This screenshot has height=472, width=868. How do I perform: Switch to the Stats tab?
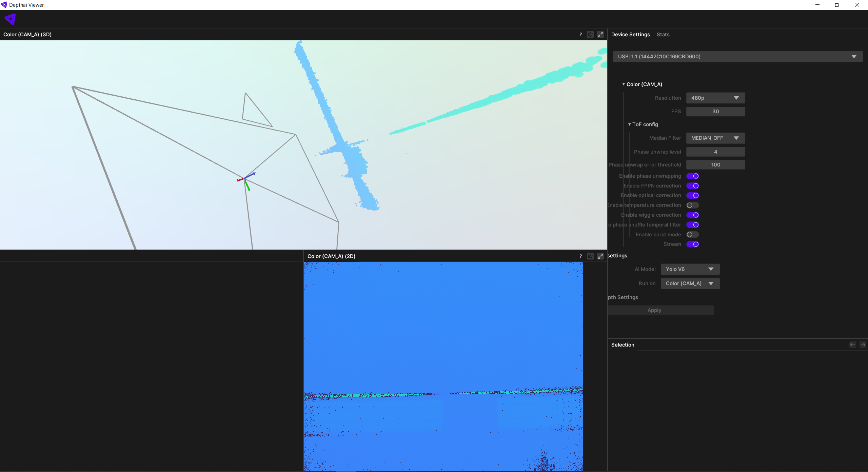(x=663, y=35)
